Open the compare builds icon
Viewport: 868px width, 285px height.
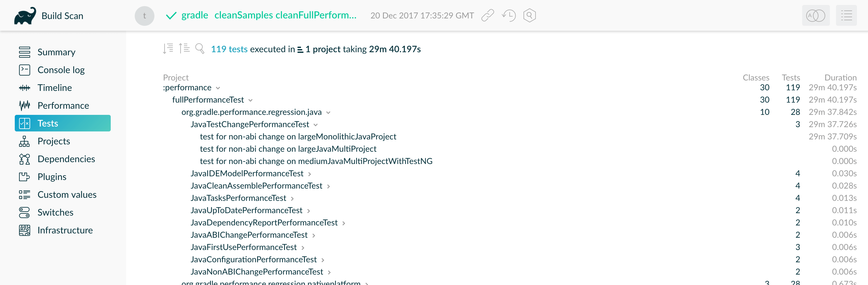tap(815, 15)
